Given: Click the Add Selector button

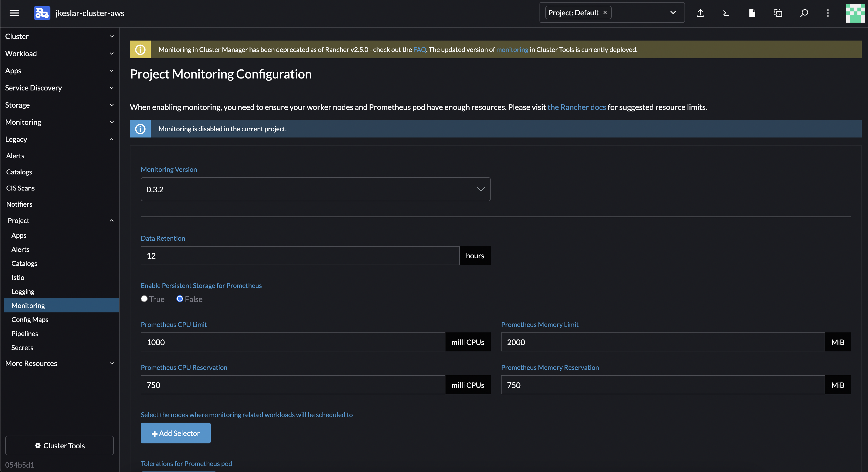Looking at the screenshot, I should coord(176,433).
